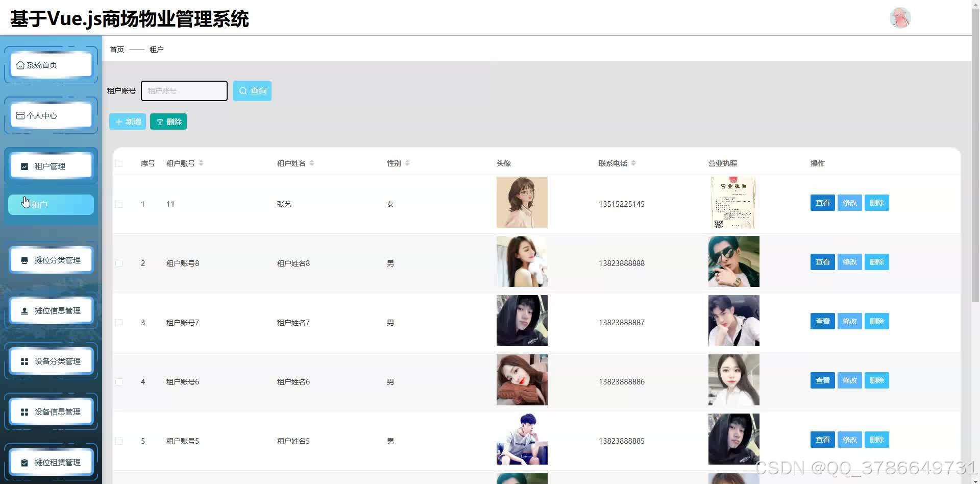Toggle the select-all checkbox in table header

pos(119,163)
